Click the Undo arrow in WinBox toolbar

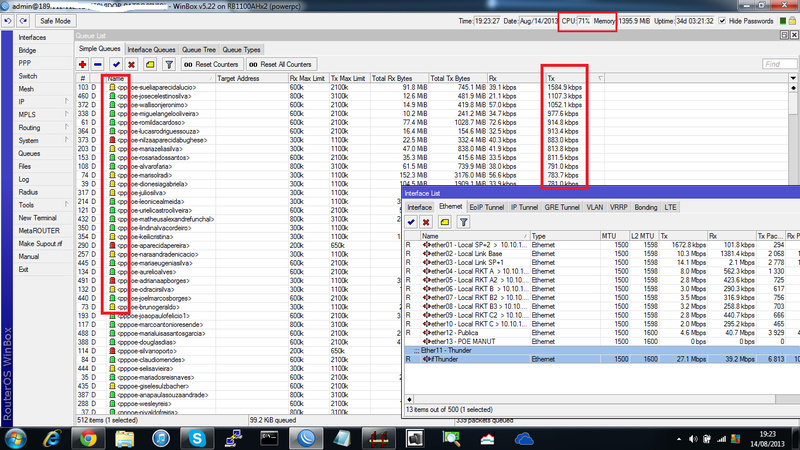pos(8,21)
